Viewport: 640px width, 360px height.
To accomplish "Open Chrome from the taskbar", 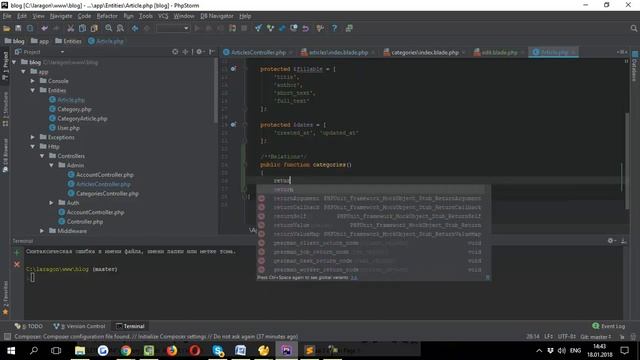I will coord(126,351).
